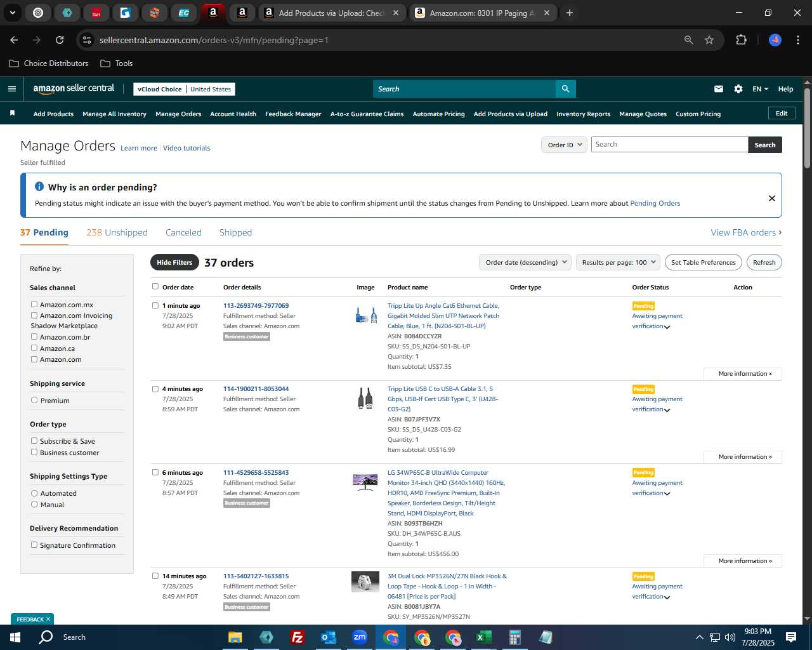This screenshot has height=650, width=812.
Task: Click the magnifier search button in header
Action: pos(565,89)
